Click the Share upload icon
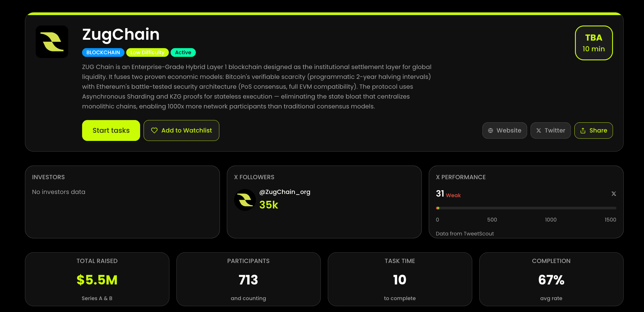The width and height of the screenshot is (644, 312). (x=583, y=130)
